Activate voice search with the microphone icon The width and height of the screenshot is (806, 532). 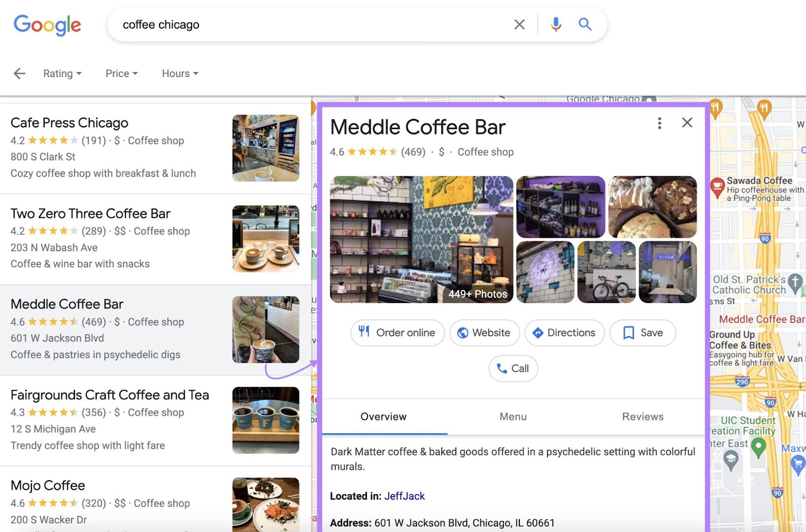point(556,24)
